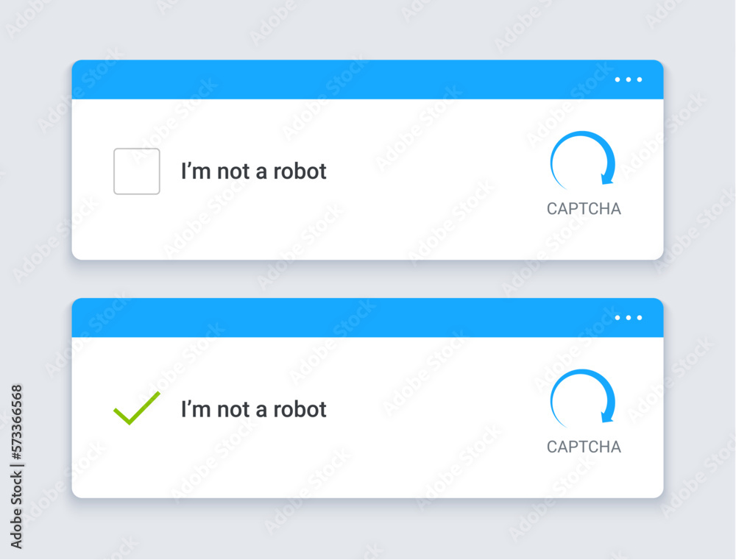Click the middle dot of the lower three-dot menu
The image size is (736, 560).
coord(629,318)
